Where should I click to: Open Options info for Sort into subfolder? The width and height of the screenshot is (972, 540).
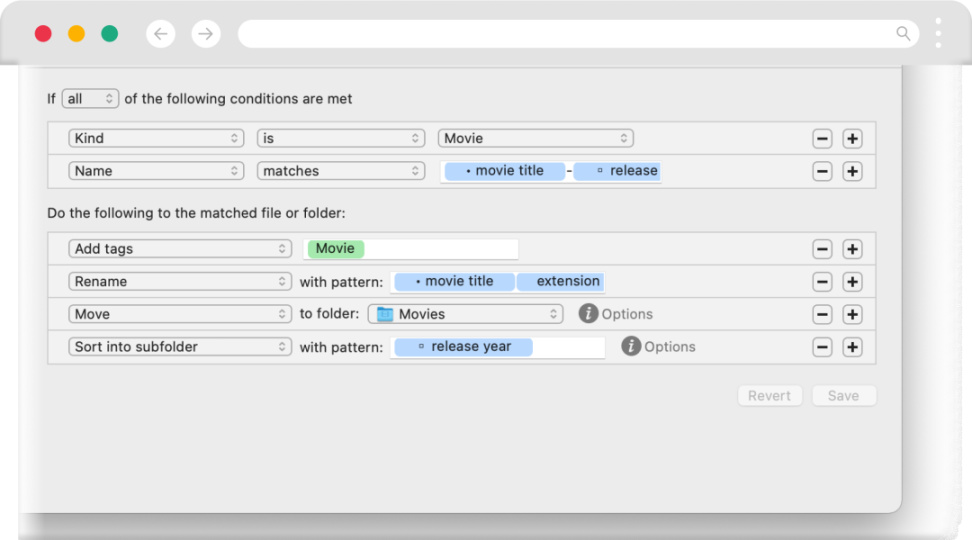point(631,347)
